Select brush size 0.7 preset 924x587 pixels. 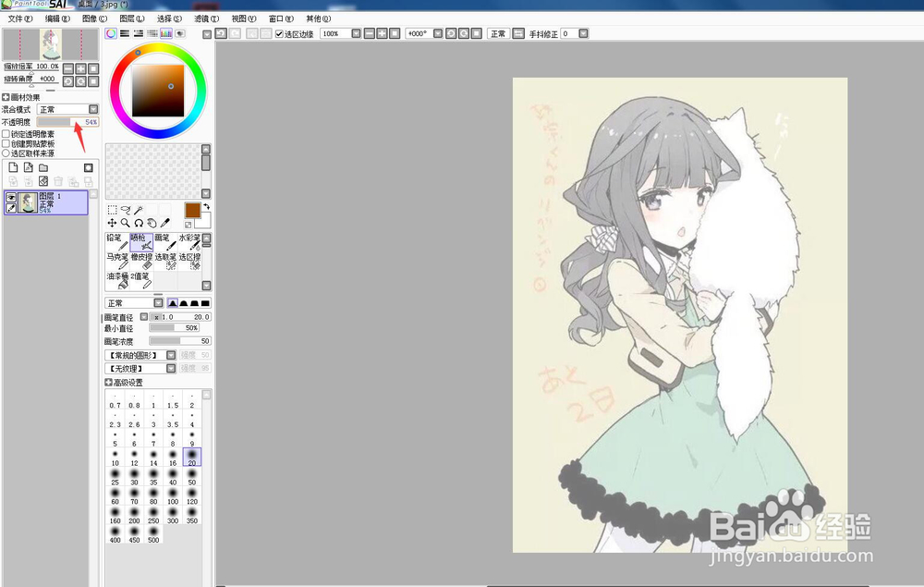pyautogui.click(x=115, y=400)
